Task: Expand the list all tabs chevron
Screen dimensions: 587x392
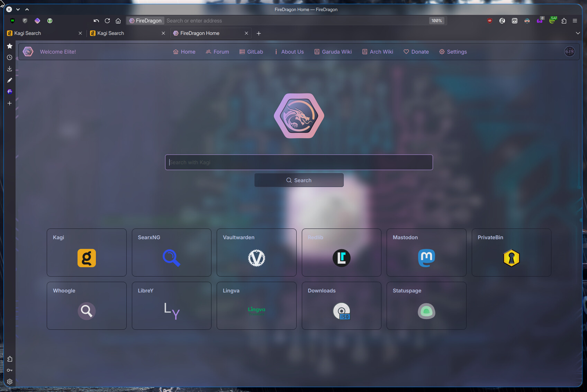Action: tap(578, 33)
